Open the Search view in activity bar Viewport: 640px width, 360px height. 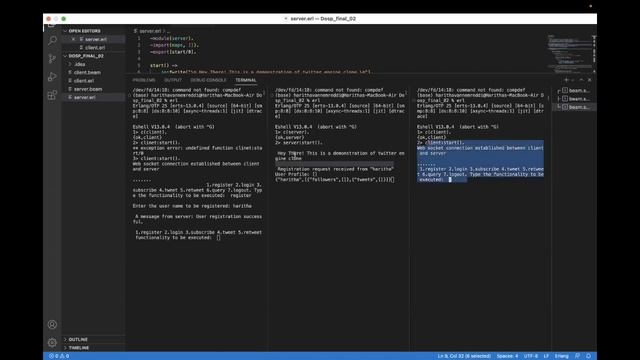pyautogui.click(x=52, y=40)
